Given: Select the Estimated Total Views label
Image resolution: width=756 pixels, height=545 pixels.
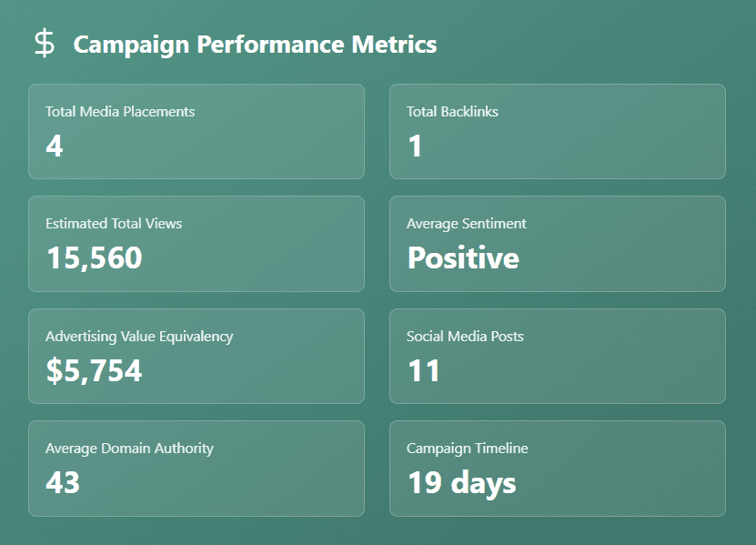Looking at the screenshot, I should [x=114, y=224].
